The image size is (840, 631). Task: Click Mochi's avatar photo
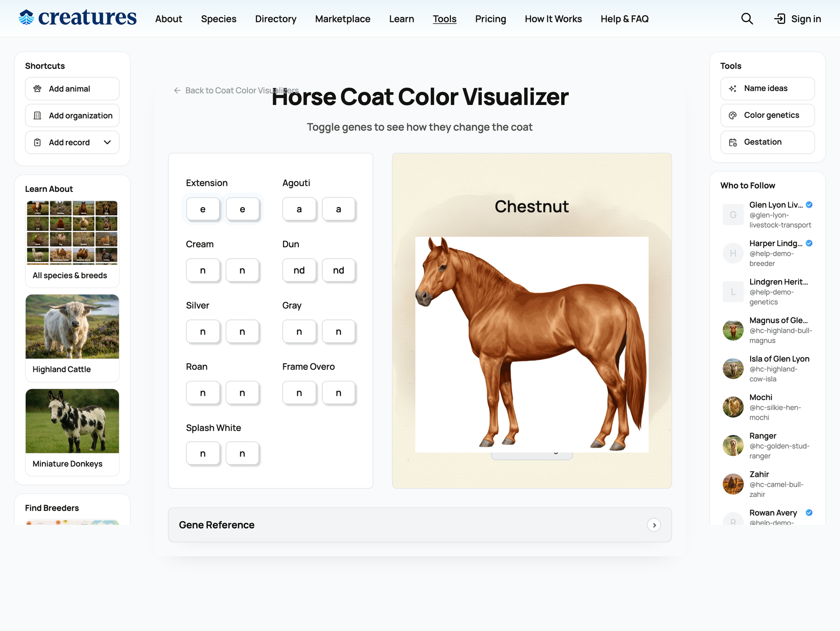[x=733, y=407]
